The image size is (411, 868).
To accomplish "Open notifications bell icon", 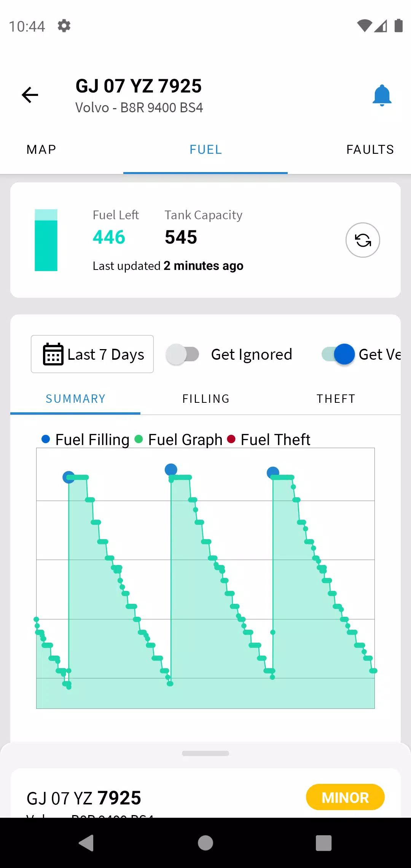I will [382, 95].
